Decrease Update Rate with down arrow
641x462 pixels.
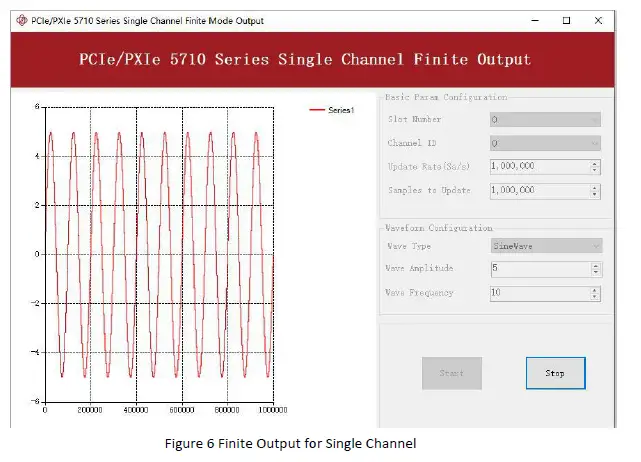tap(595, 170)
